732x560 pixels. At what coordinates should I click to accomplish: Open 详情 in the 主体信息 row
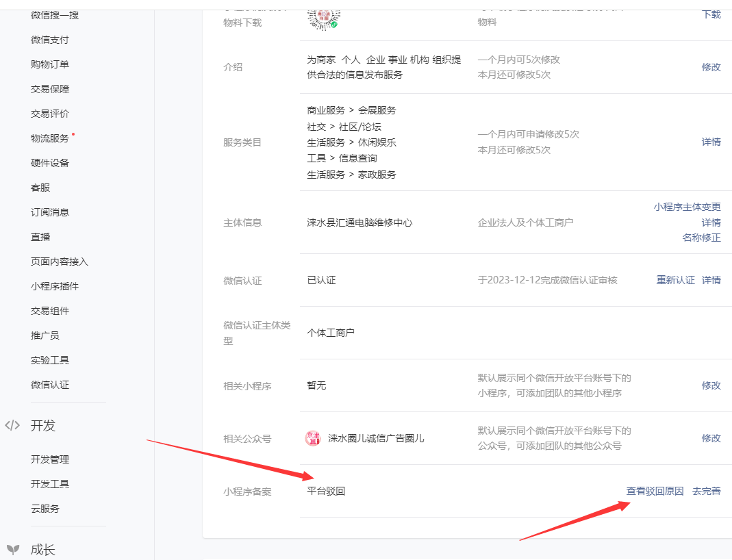711,222
